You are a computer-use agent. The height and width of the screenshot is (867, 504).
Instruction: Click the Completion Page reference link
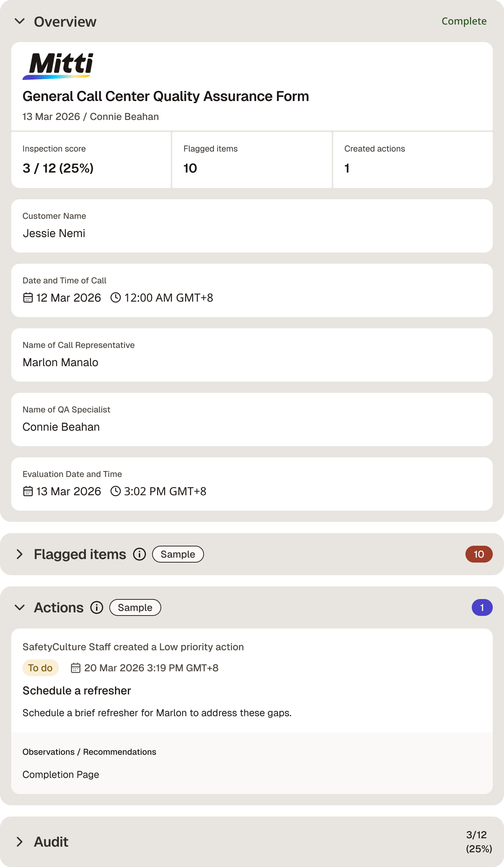pos(61,774)
